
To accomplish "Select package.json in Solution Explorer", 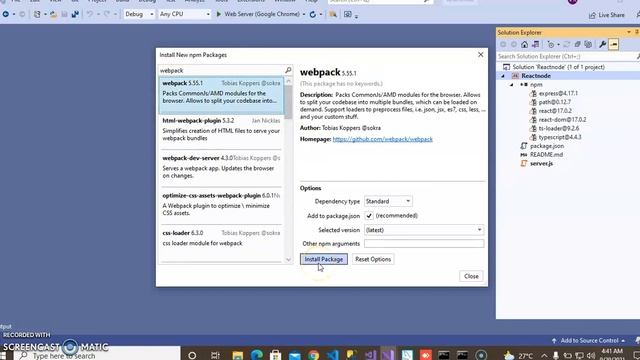I will [547, 146].
